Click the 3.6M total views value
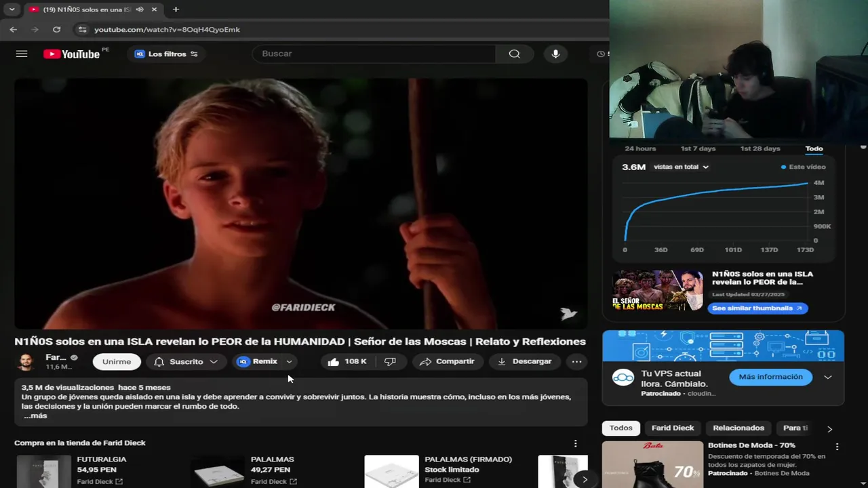 click(x=633, y=167)
